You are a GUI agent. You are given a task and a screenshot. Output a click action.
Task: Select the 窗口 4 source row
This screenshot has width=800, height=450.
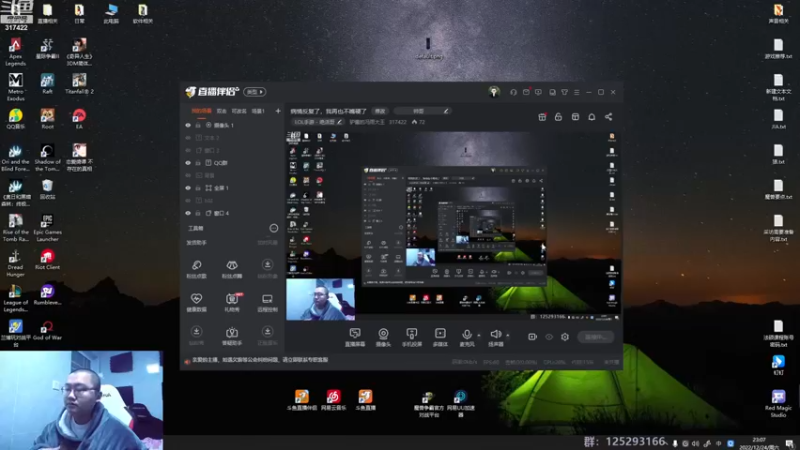pos(232,213)
